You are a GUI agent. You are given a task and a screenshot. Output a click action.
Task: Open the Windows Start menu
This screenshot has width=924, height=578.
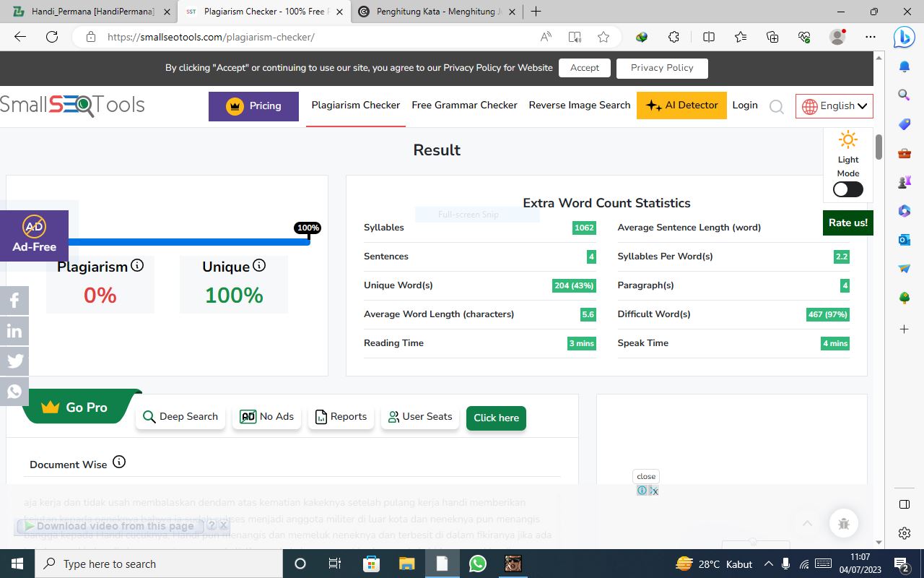17,564
